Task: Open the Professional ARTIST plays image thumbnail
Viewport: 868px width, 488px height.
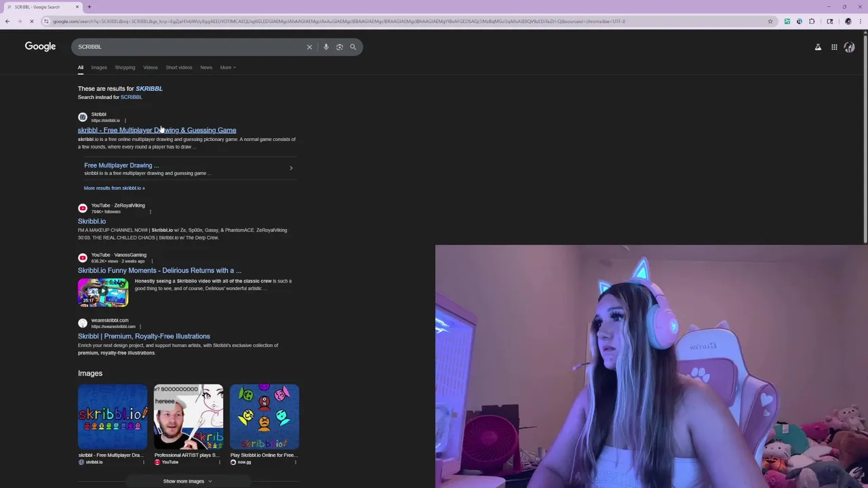Action: [189, 417]
